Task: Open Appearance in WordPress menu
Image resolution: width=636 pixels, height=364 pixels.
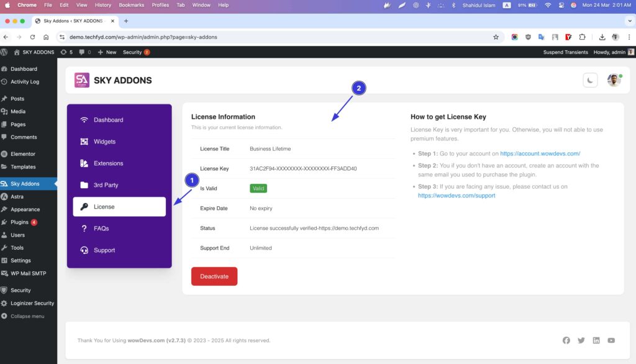Action: (29, 209)
